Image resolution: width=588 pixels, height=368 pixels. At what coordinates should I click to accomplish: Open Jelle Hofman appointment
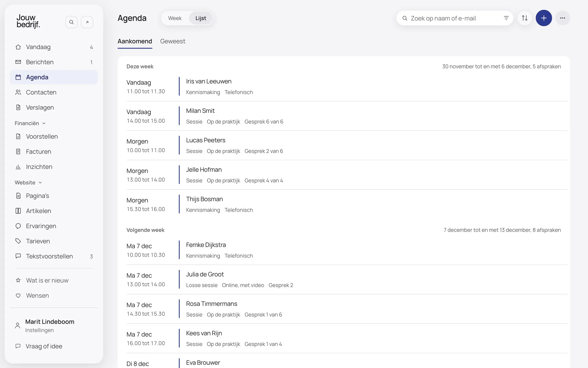pyautogui.click(x=347, y=175)
